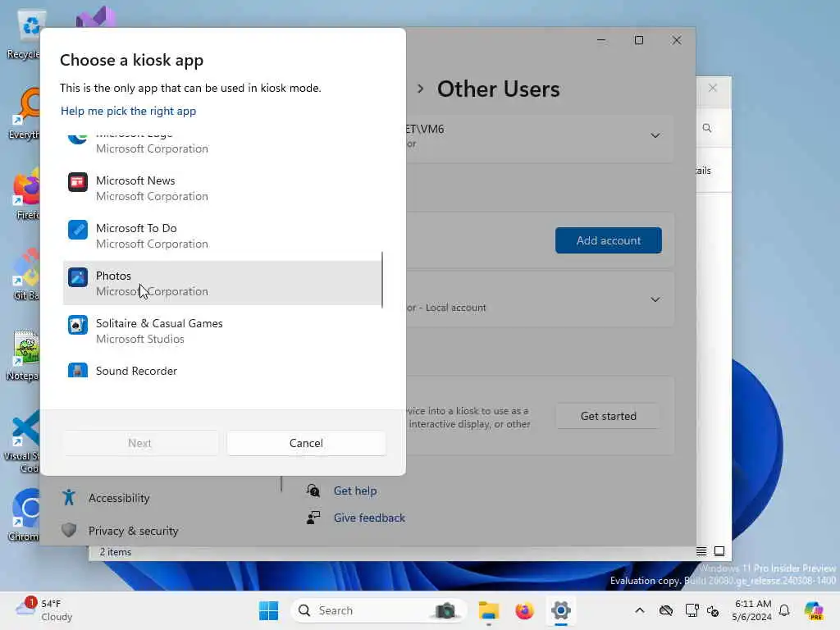Click the Photos app icon
This screenshot has width=840, height=630.
78,277
